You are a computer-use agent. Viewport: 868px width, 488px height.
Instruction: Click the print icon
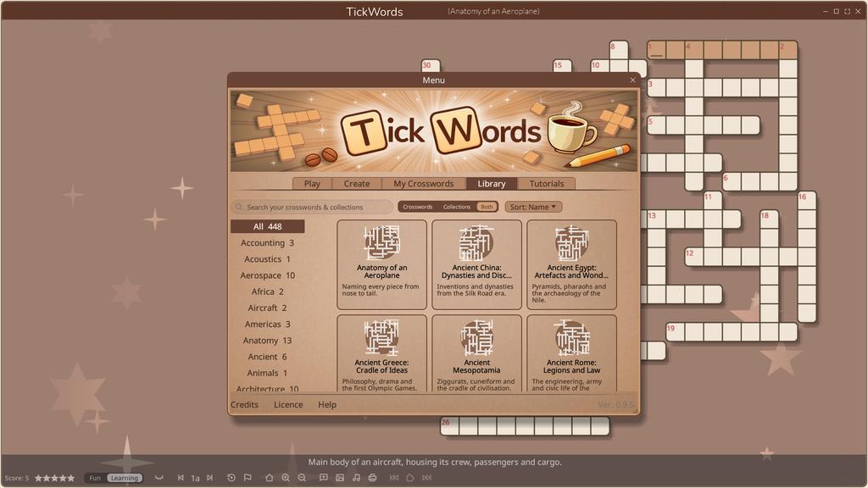point(373,478)
